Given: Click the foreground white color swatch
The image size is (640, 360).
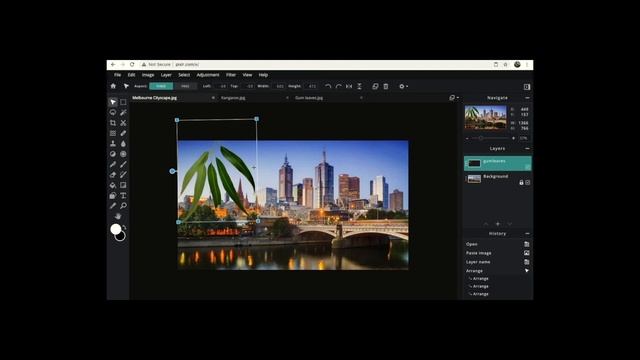Looking at the screenshot, I should 116,229.
